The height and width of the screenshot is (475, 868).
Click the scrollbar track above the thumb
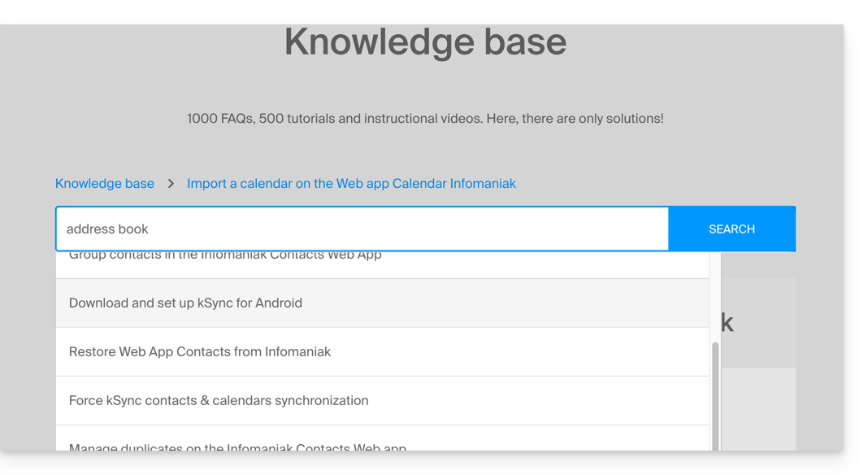point(715,297)
